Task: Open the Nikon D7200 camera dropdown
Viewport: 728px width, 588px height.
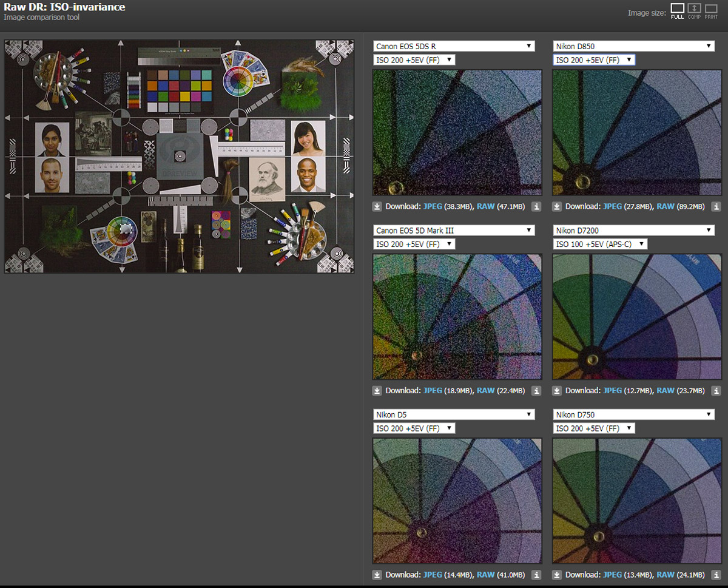Action: point(634,231)
